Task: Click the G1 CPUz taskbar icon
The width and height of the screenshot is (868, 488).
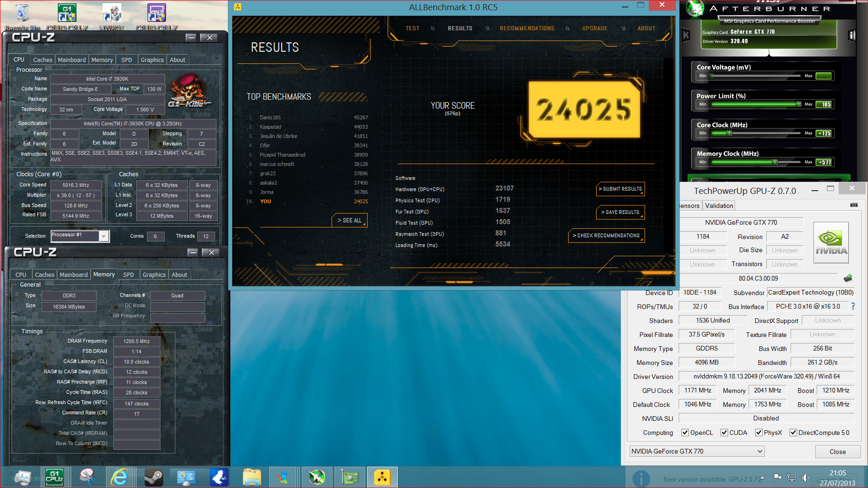Action: 54,477
